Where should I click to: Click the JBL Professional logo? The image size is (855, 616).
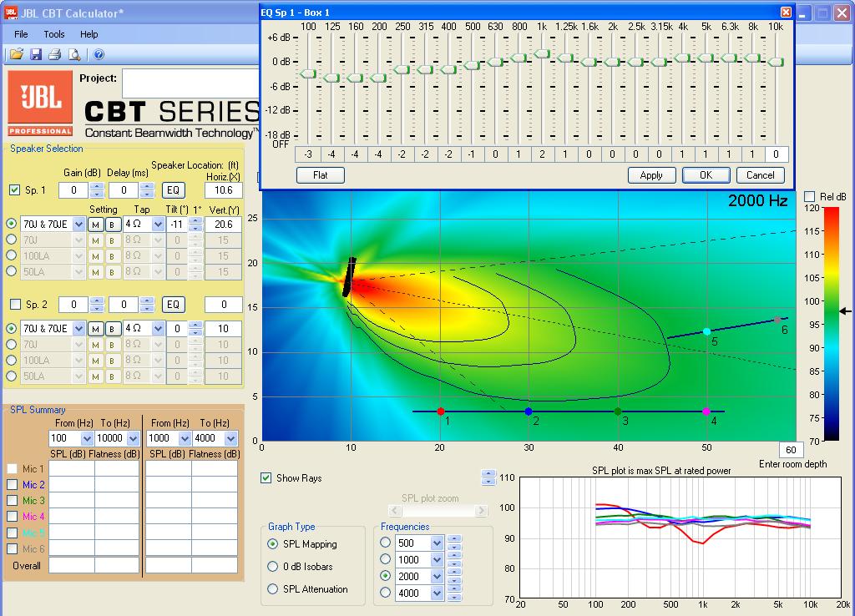pos(40,104)
